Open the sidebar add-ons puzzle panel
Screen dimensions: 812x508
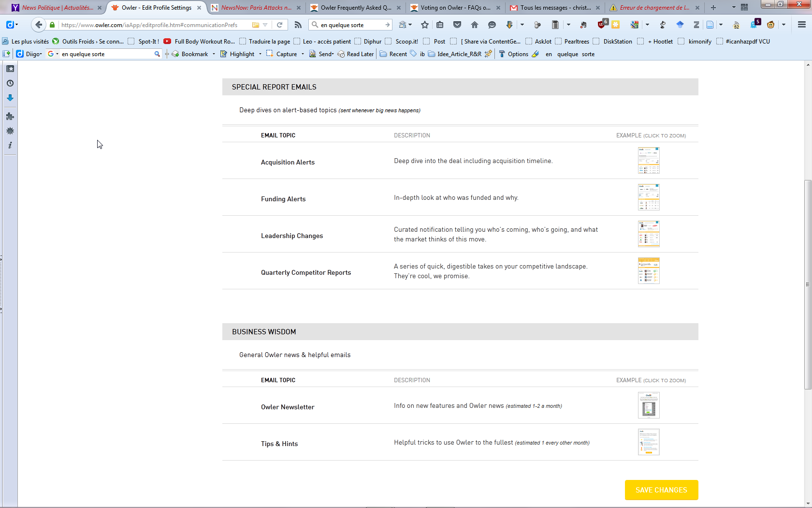10,116
